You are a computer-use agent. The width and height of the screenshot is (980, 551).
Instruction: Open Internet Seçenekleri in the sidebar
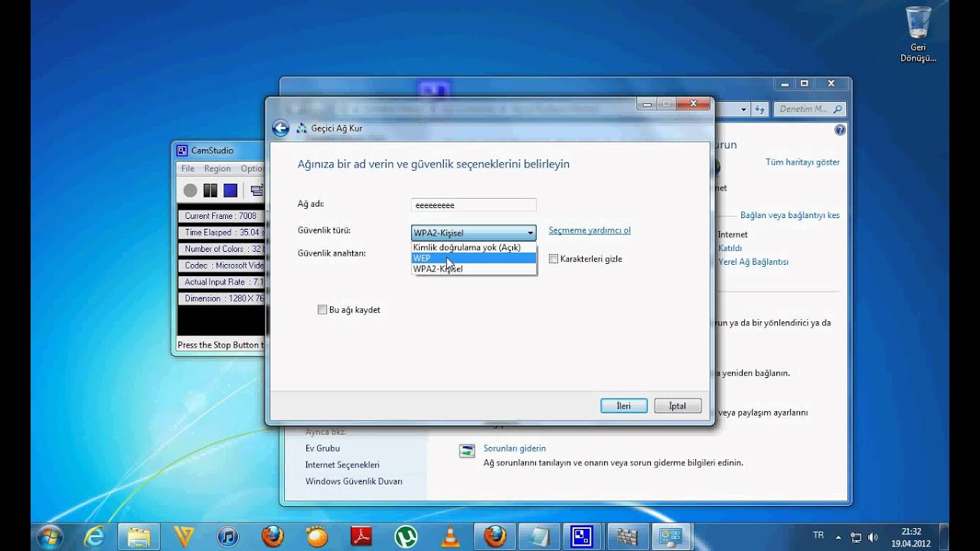point(342,465)
